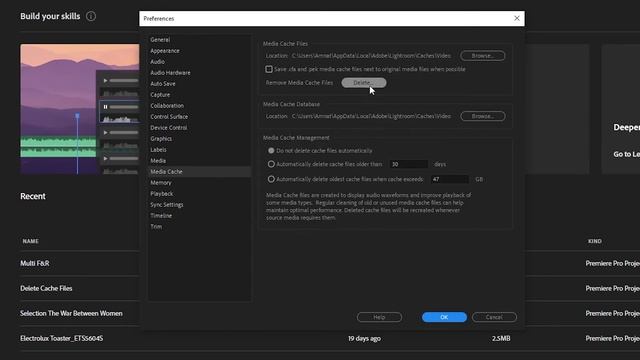Select Do not delete cache files automatically
The height and width of the screenshot is (360, 640).
pos(271,151)
